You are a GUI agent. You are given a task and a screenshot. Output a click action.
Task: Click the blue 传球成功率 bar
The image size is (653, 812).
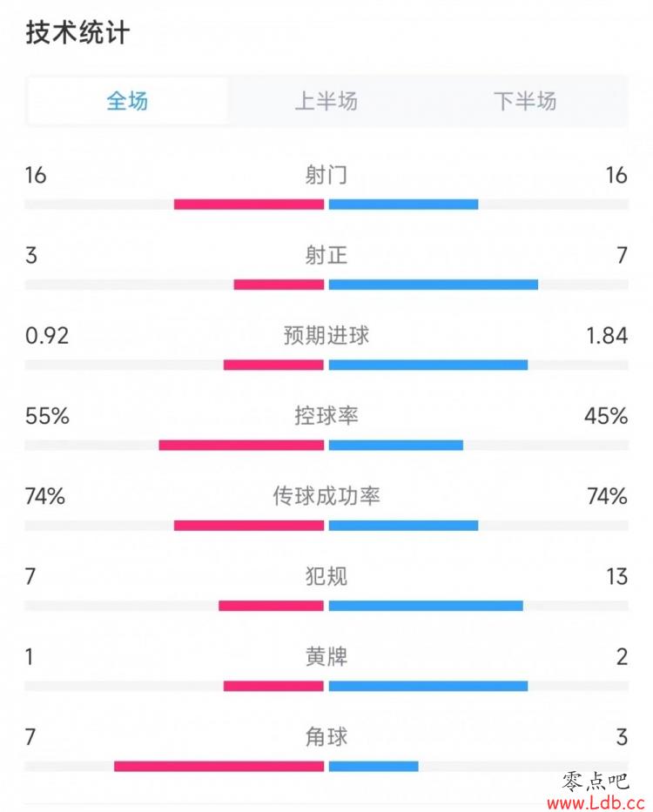coord(403,526)
